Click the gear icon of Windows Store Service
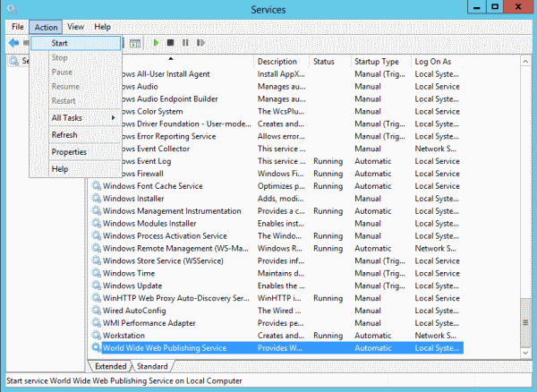The height and width of the screenshot is (392, 537). point(97,260)
